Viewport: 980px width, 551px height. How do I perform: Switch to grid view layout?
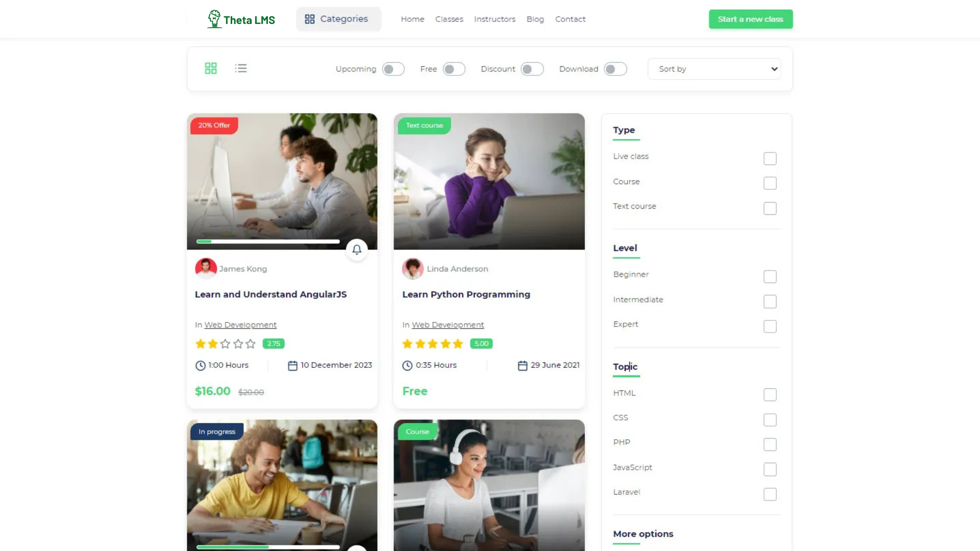click(210, 68)
